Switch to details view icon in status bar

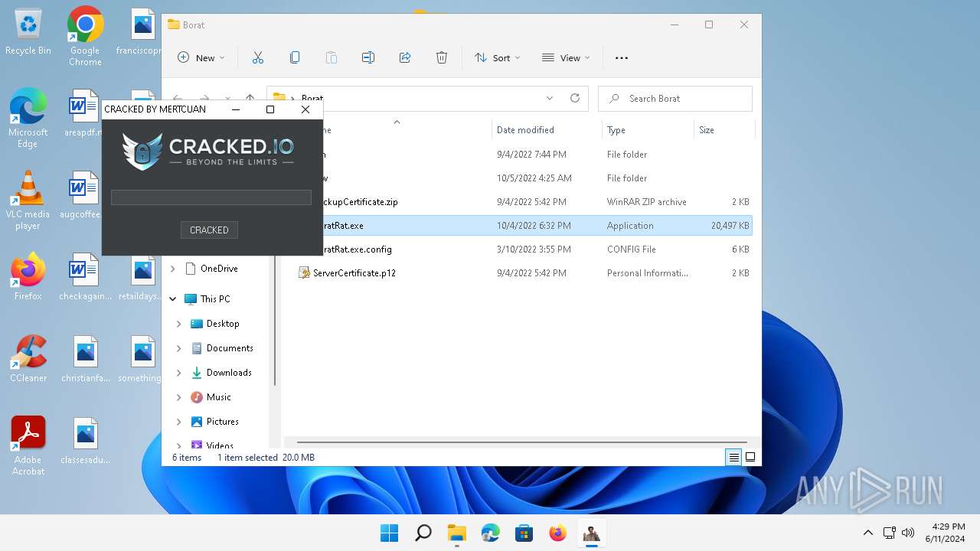coord(733,458)
